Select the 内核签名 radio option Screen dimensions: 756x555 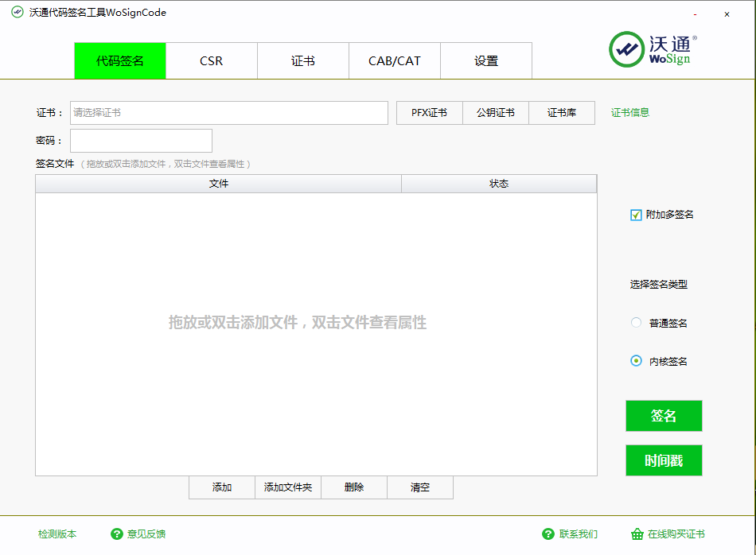[636, 360]
